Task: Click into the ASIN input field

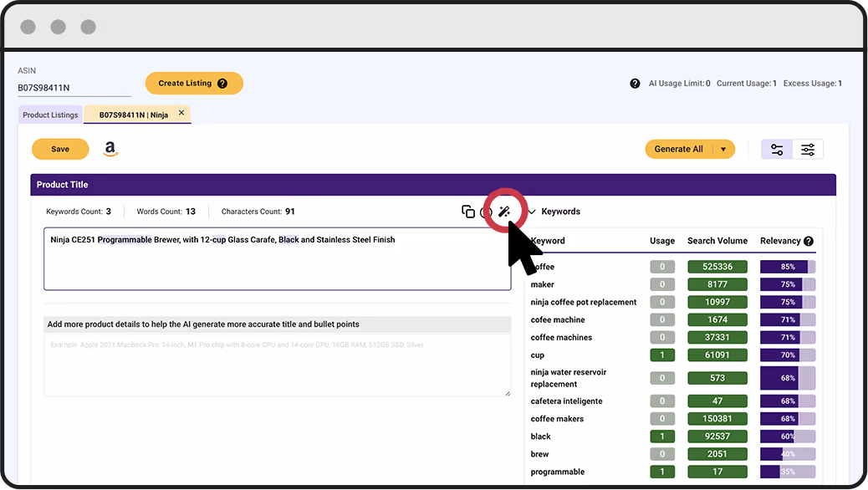Action: (74, 88)
